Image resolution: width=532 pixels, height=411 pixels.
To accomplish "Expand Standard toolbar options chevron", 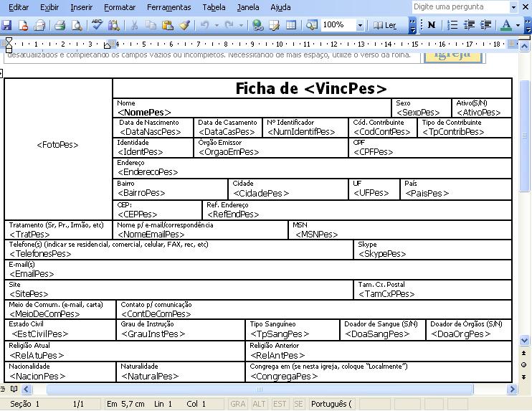I will 412,25.
